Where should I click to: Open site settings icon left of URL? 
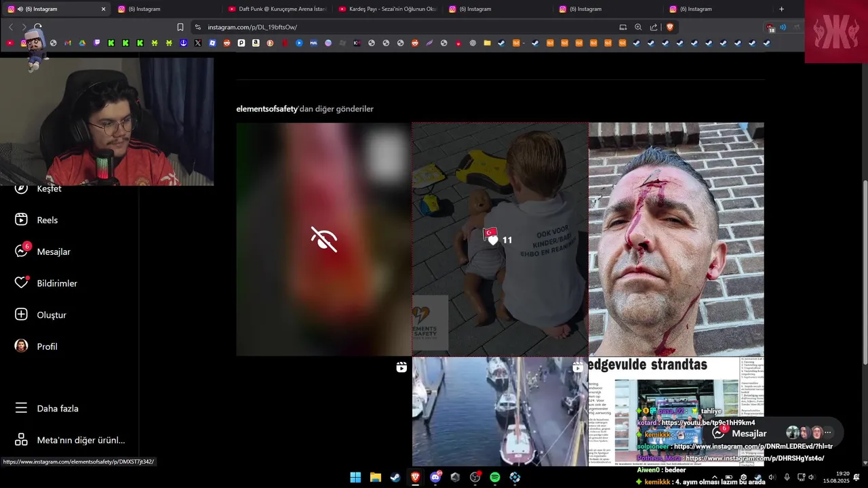(198, 27)
